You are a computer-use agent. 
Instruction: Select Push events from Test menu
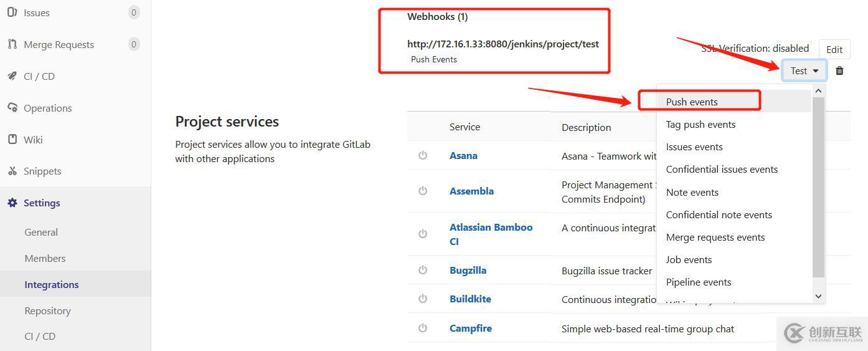pyautogui.click(x=692, y=102)
